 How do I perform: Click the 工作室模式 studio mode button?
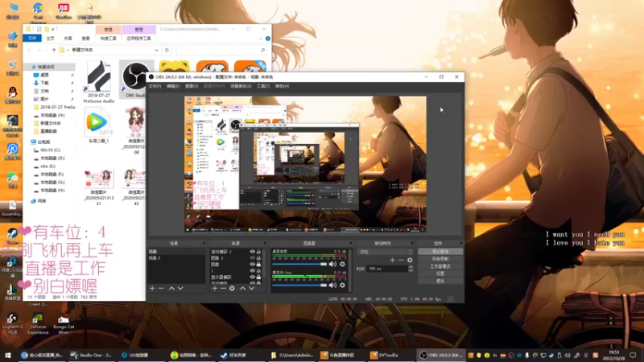coord(440,266)
